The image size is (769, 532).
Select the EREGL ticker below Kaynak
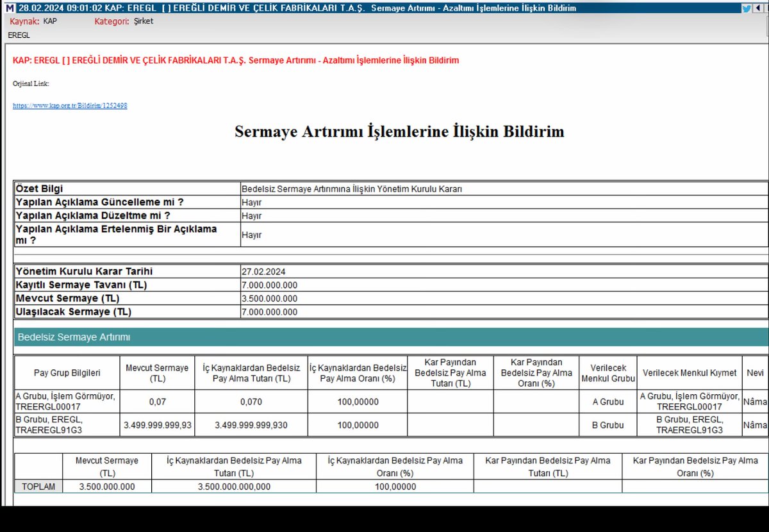19,35
